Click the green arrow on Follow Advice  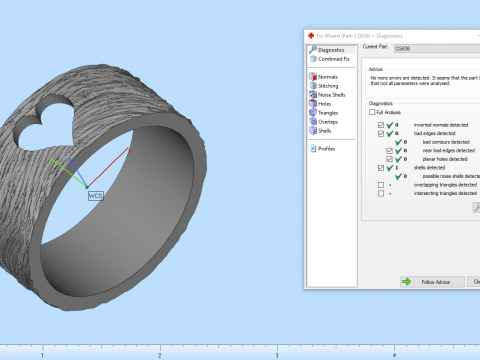[406, 282]
